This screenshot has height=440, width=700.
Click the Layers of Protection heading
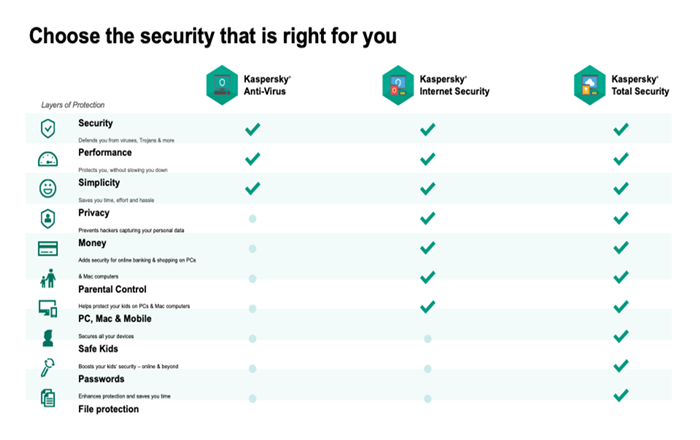click(73, 105)
